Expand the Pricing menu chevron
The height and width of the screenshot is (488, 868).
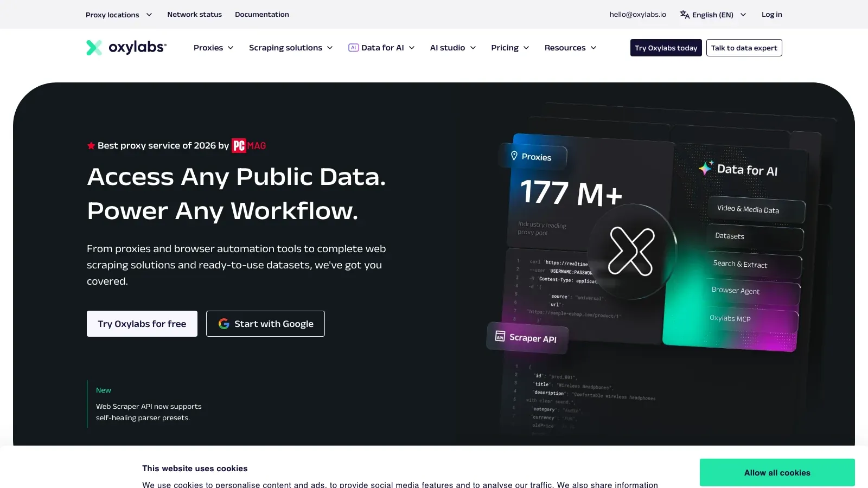point(526,48)
